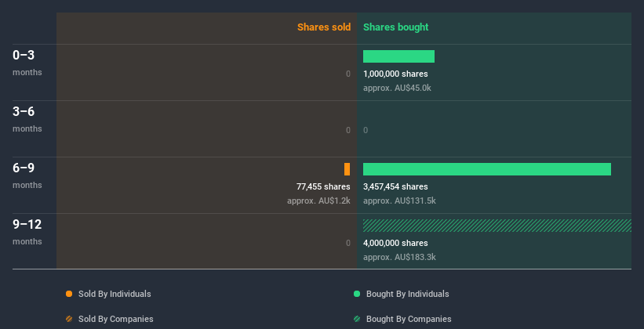
Task: Click the 4,000,000 shares value
Action: [x=395, y=243]
